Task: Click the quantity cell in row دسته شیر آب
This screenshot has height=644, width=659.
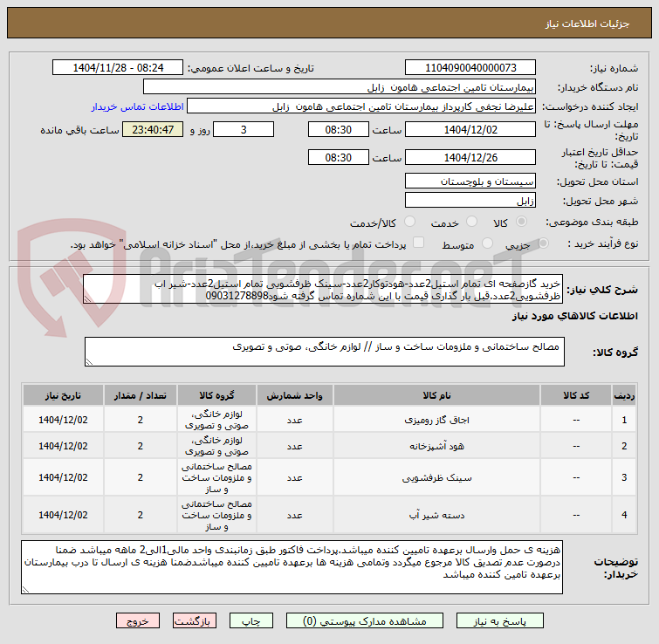Action: (141, 515)
